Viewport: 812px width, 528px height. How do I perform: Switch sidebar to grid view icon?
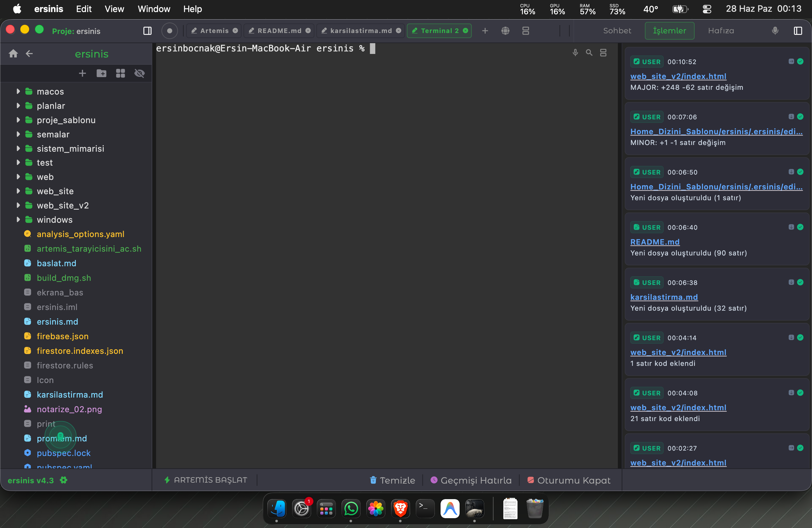121,73
